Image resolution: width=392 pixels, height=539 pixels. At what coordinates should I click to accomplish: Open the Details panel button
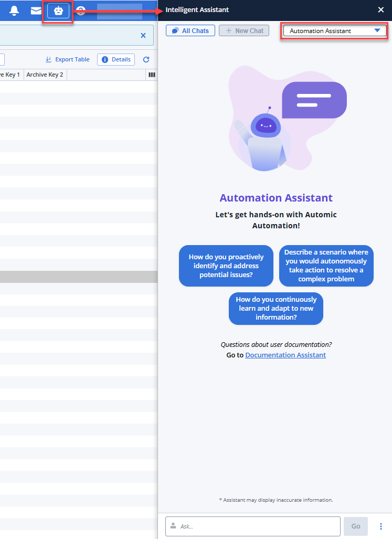[116, 59]
